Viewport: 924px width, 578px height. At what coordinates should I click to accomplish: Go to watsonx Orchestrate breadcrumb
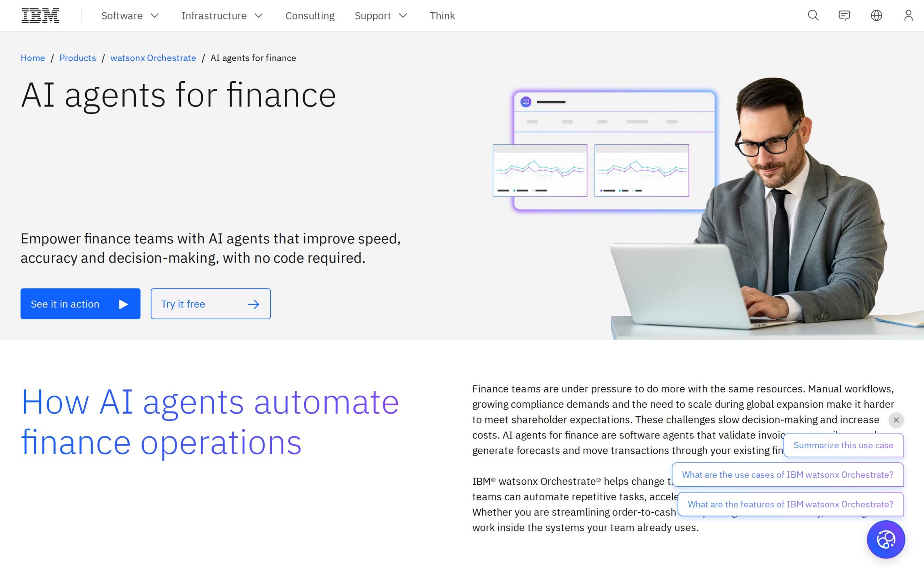153,58
